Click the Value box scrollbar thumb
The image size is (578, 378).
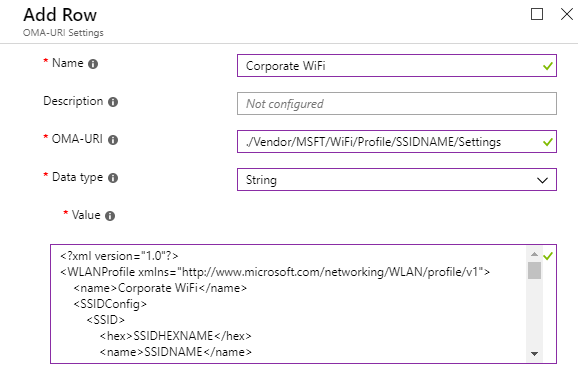534,270
